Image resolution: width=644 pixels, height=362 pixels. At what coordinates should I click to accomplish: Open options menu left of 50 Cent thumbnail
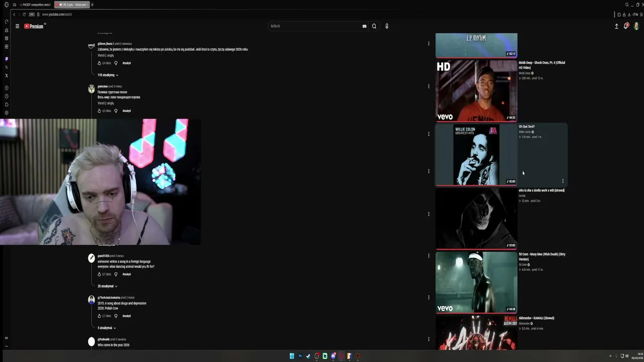429,255
